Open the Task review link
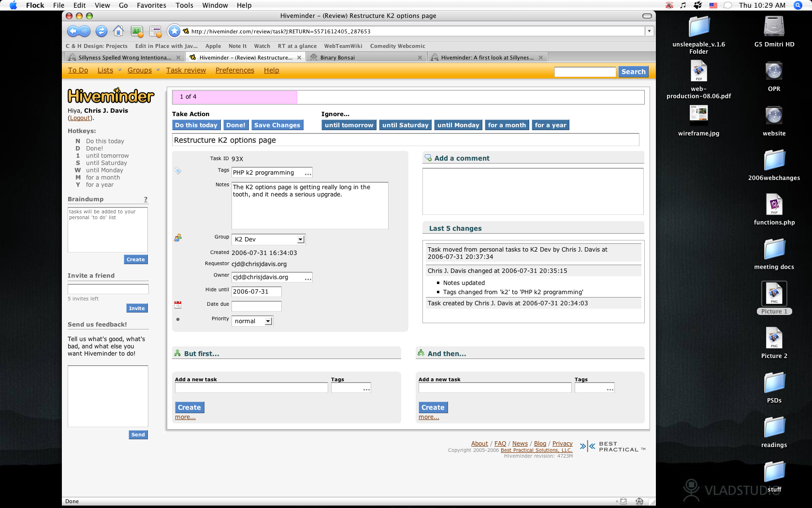Viewport: 812px width, 508px height. click(186, 70)
